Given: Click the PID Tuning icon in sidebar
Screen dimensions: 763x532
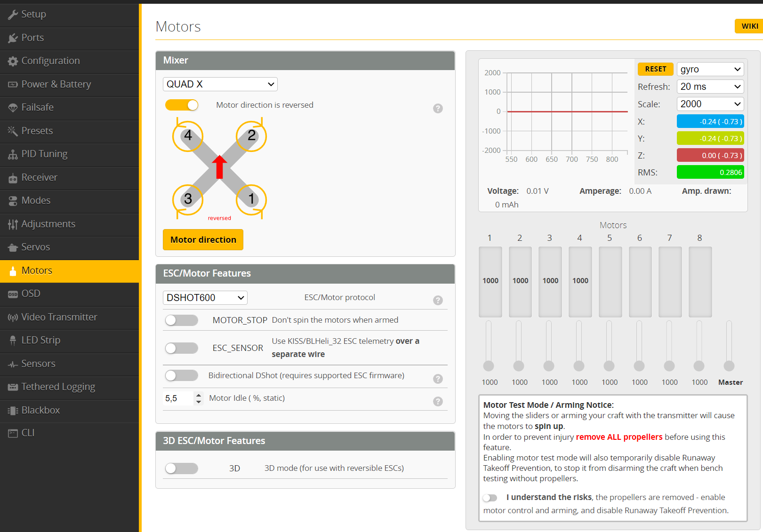Looking at the screenshot, I should [13, 154].
